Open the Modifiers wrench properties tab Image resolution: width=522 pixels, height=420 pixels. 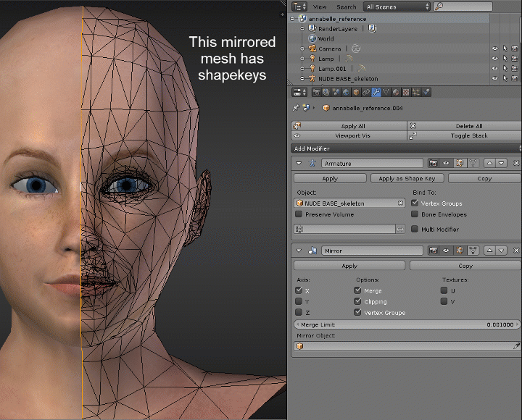pos(377,93)
